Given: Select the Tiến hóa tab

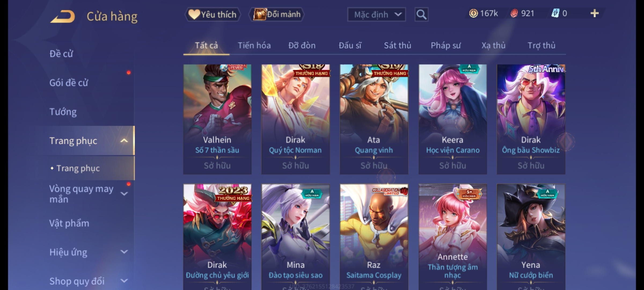Looking at the screenshot, I should point(254,45).
